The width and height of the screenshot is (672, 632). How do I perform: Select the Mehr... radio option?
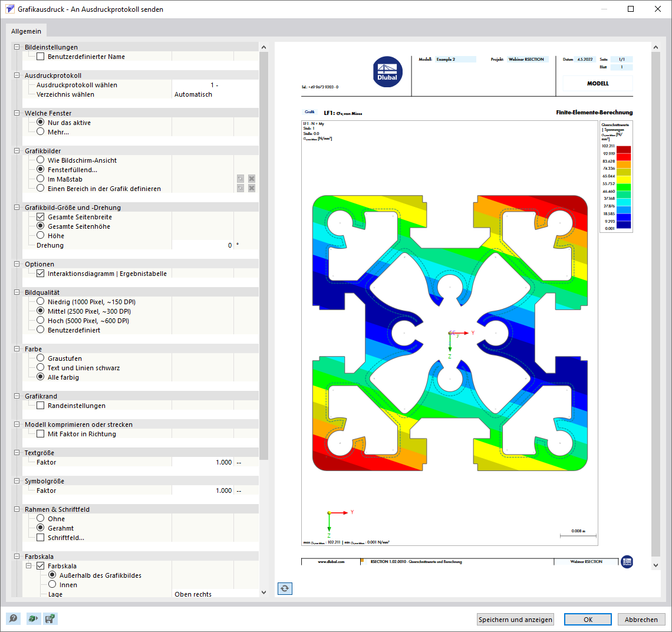pos(40,131)
